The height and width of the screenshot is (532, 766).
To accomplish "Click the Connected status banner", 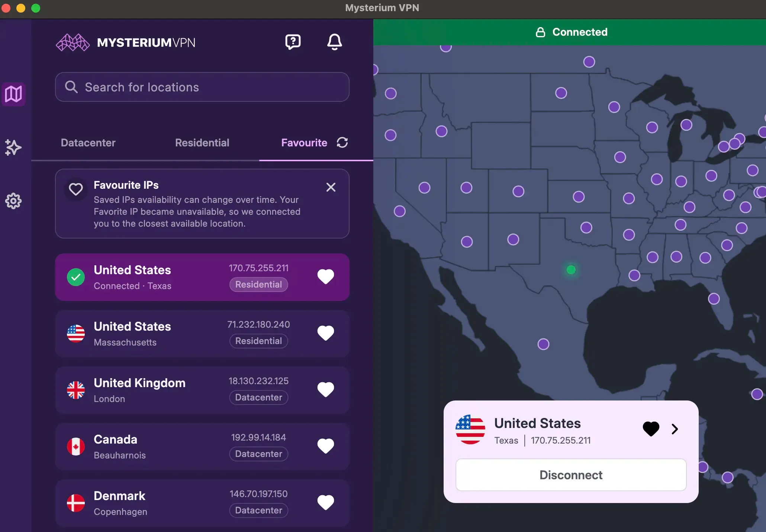I will pyautogui.click(x=570, y=32).
